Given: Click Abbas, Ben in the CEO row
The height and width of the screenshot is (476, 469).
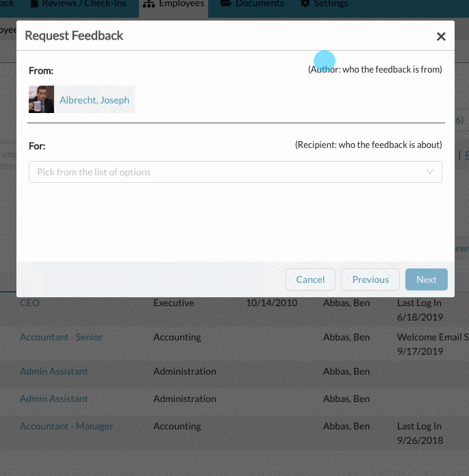Looking at the screenshot, I should coord(346,303).
